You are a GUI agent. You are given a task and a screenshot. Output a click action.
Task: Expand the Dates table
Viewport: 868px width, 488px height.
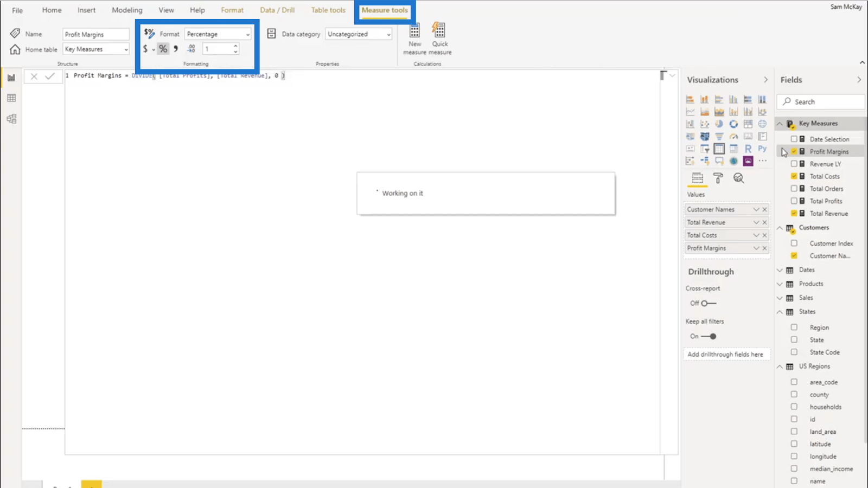[780, 270]
